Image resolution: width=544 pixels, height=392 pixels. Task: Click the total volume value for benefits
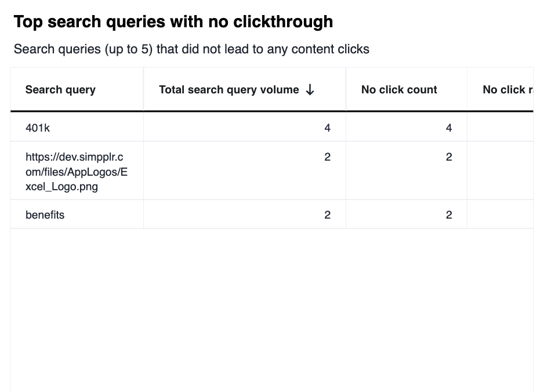coord(327,215)
